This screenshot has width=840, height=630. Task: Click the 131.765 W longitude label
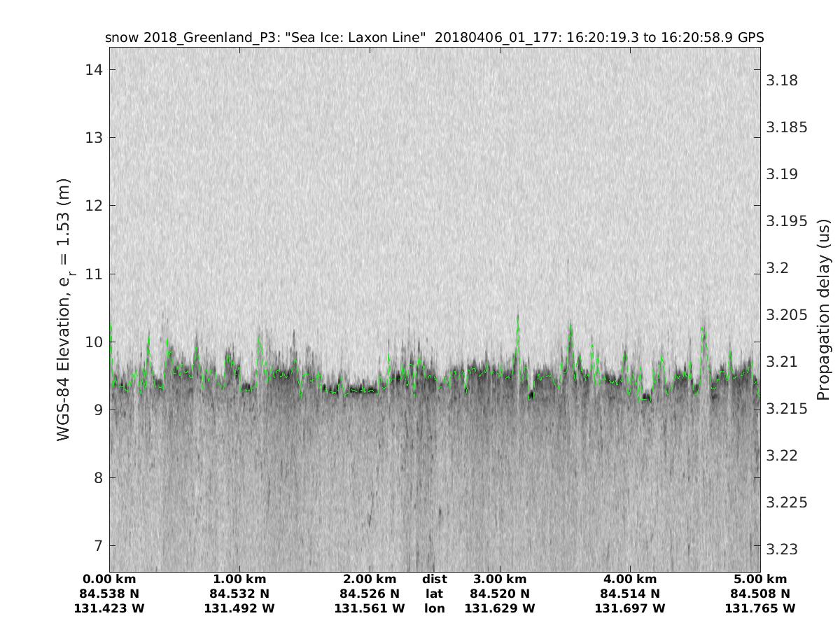pyautogui.click(x=760, y=608)
